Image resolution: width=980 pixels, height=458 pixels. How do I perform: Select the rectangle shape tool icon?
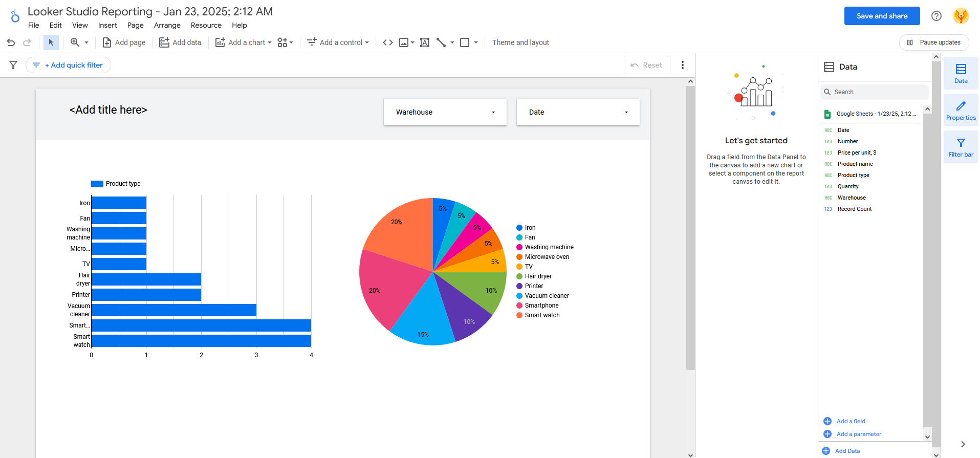465,42
